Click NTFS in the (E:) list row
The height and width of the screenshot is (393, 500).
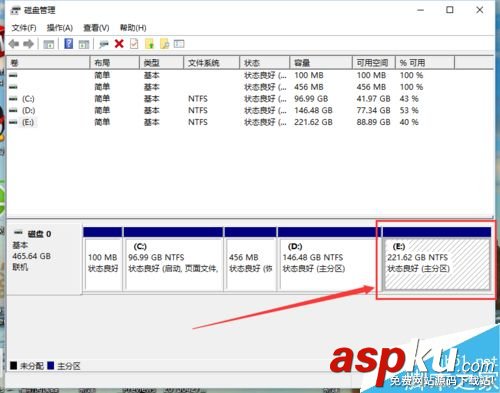(198, 122)
